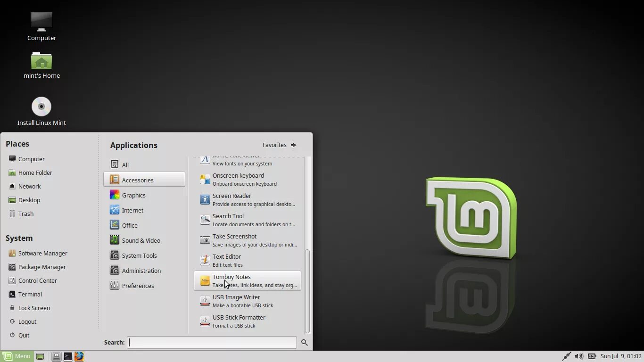Launch Terminal from the panel launcher
Image resolution: width=644 pixels, height=362 pixels.
click(68, 356)
